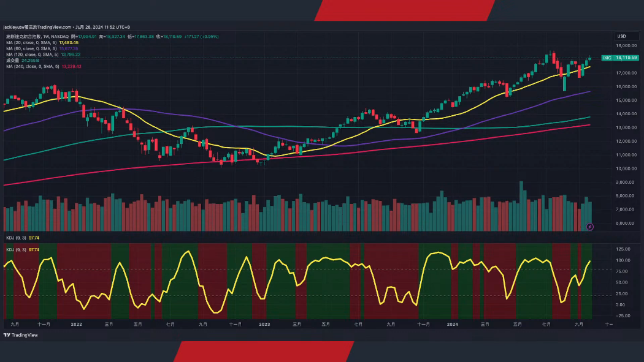Click the TradingView logo icon
This screenshot has height=362, width=644.
tap(7, 335)
